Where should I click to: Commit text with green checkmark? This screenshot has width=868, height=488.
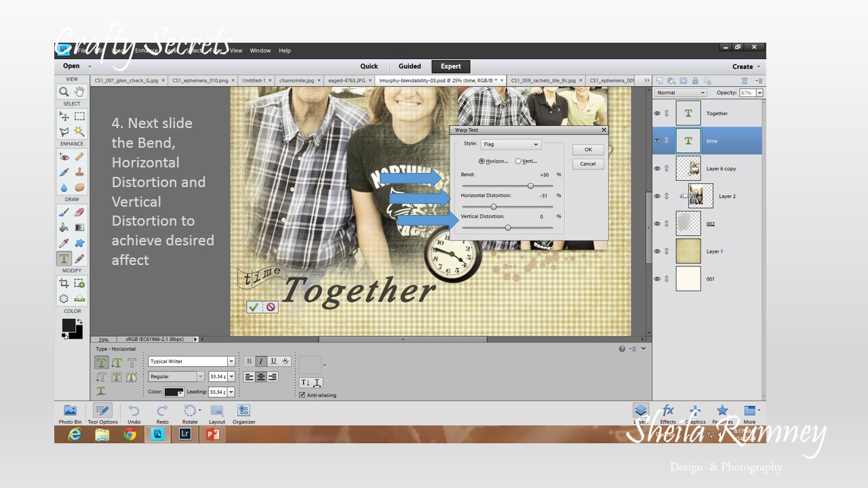pyautogui.click(x=254, y=307)
